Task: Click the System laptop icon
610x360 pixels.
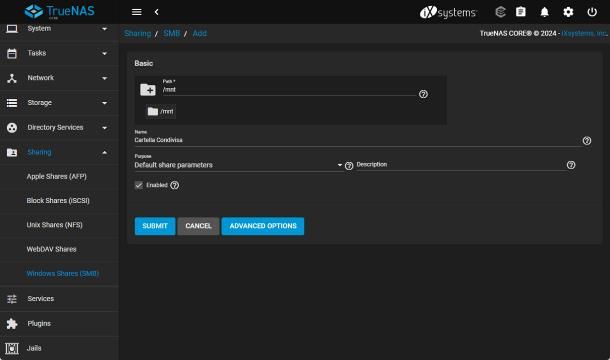Action: [12, 28]
